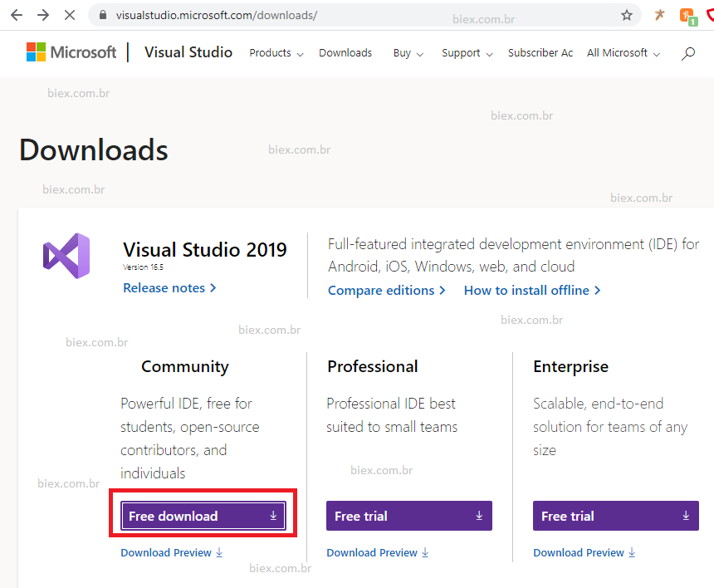Click Download Preview under Enterprise
Image resolution: width=714 pixels, height=588 pixels.
[584, 552]
